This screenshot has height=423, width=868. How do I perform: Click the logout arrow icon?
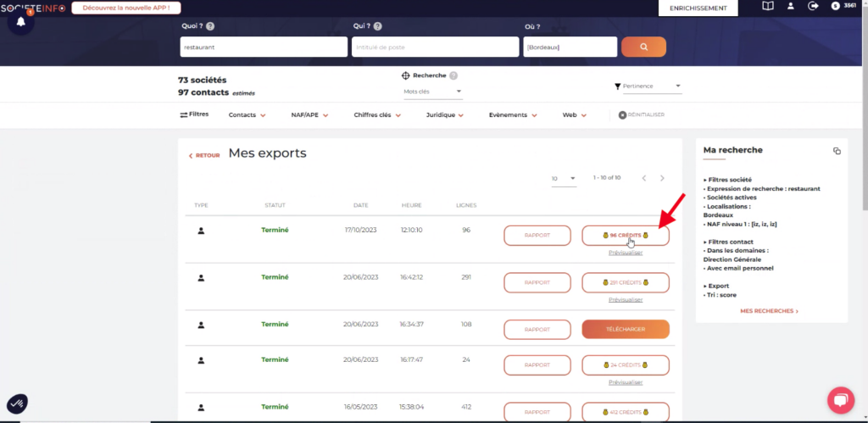tap(814, 7)
